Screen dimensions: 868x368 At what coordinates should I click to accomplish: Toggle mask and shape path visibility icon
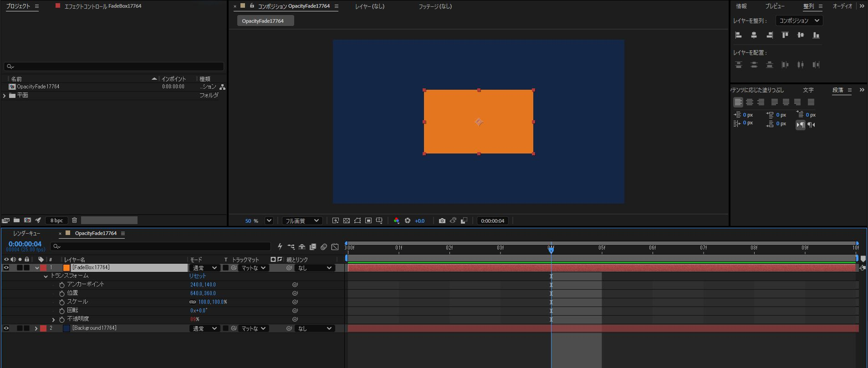(357, 221)
